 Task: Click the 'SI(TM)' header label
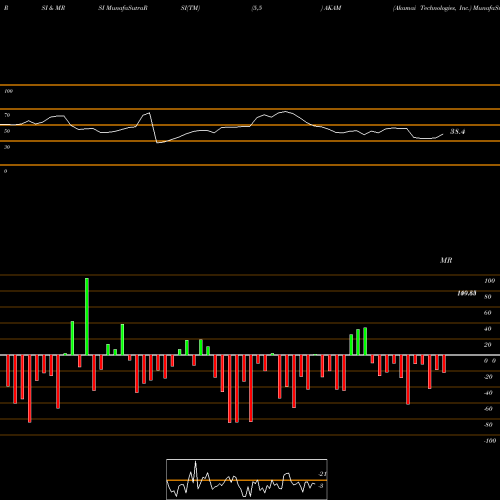(x=190, y=8)
